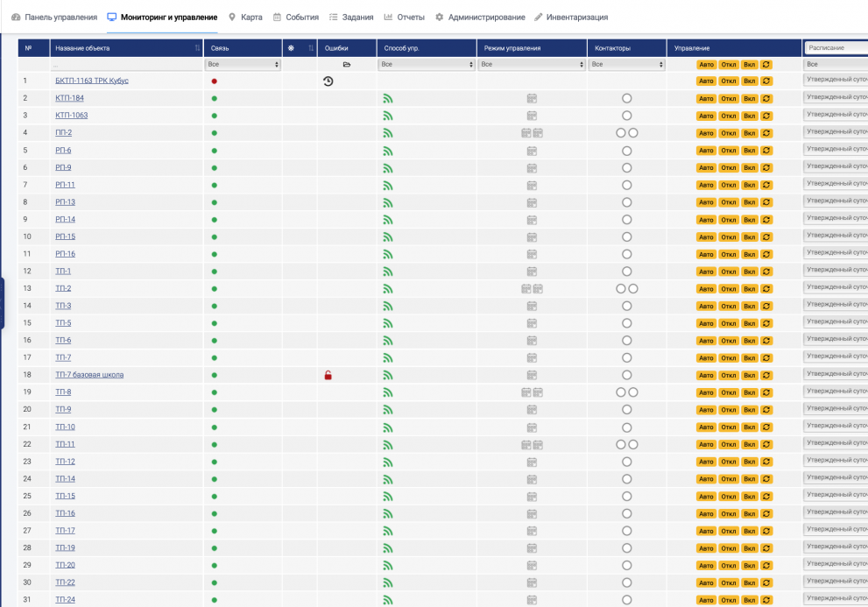This screenshot has width=868, height=607.
Task: Toggle the contactor circle in ТП-5 row
Action: tap(626, 323)
